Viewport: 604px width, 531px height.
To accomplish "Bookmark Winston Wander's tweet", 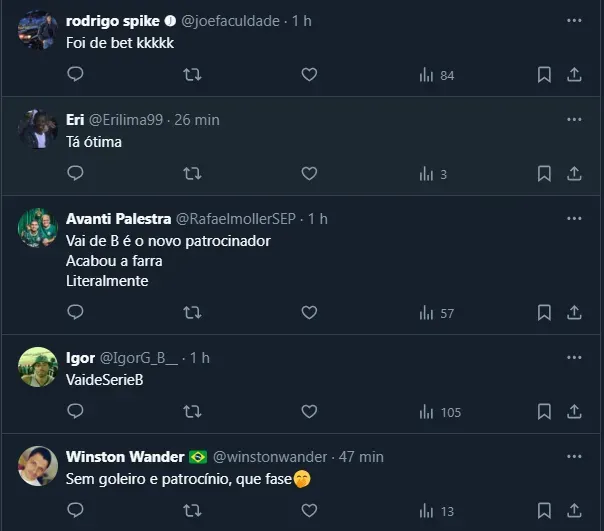I will point(544,511).
